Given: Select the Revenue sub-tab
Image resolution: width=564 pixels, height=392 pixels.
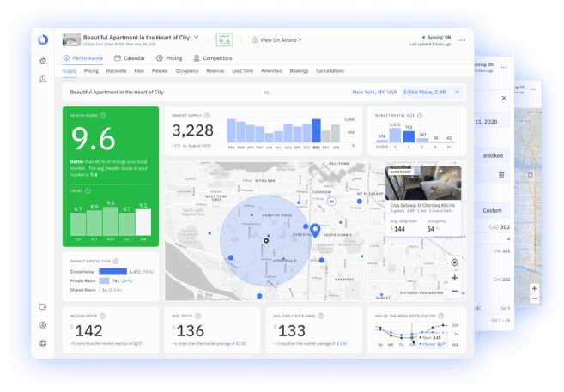Looking at the screenshot, I should coord(215,71).
